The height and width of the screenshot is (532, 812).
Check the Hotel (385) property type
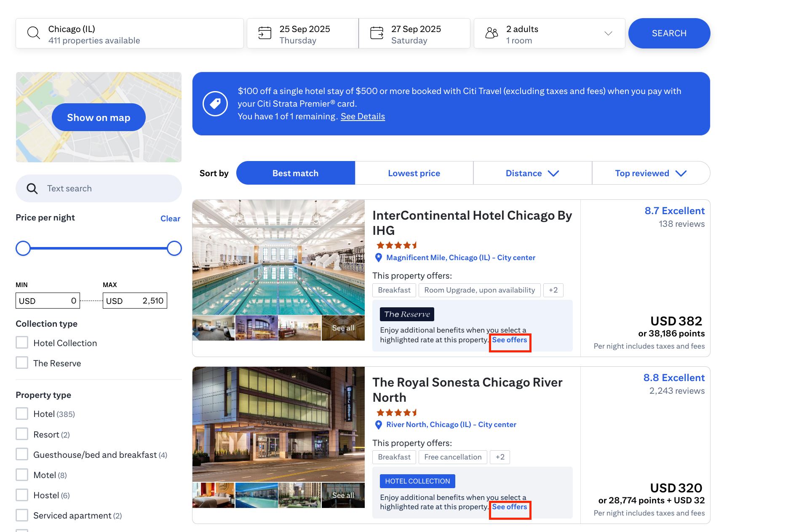22,414
